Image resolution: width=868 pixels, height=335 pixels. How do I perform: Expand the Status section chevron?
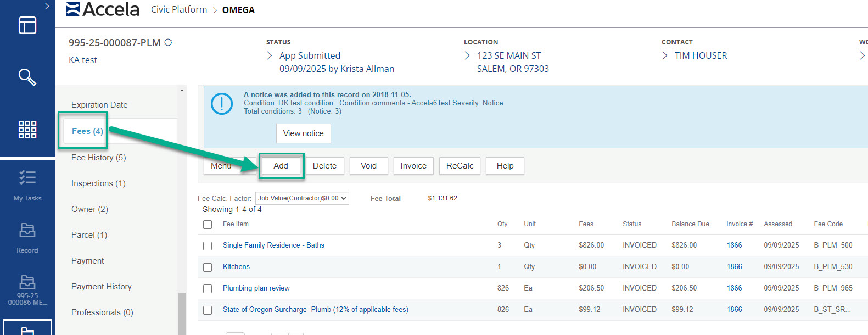pyautogui.click(x=270, y=55)
